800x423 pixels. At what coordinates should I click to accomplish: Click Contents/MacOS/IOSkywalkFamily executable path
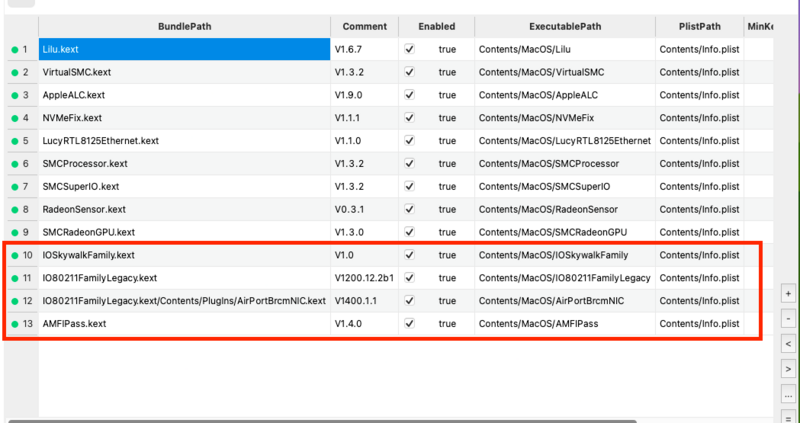565,255
